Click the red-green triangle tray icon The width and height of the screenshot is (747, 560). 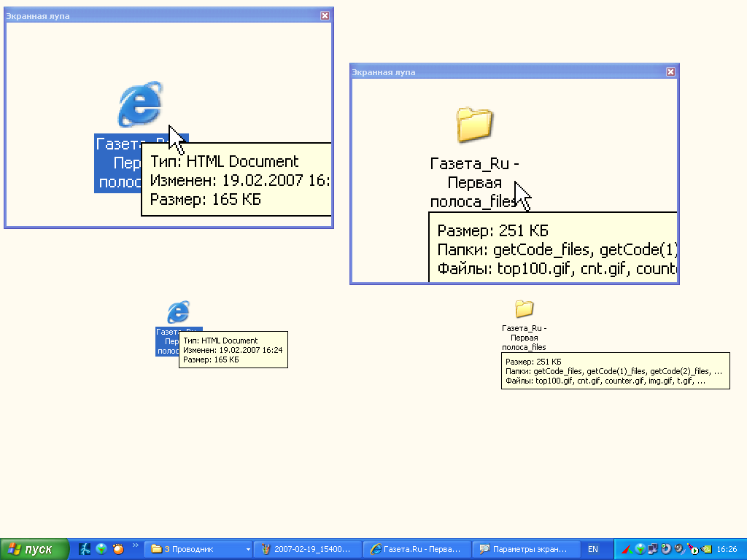[x=627, y=549]
